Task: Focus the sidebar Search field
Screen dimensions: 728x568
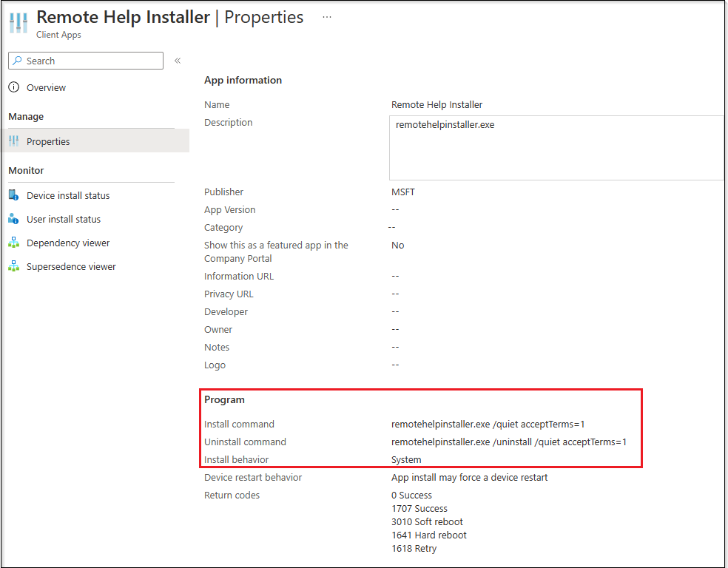Action: tap(86, 61)
